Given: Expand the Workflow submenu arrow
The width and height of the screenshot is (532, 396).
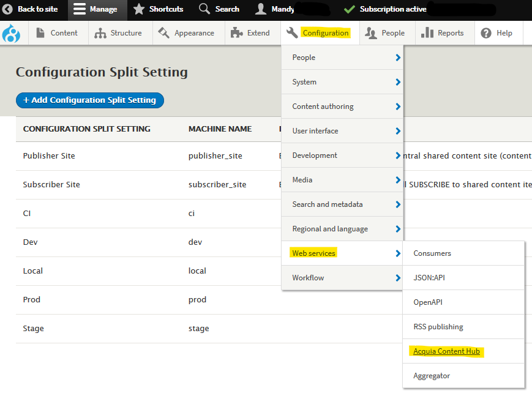Looking at the screenshot, I should tap(398, 277).
